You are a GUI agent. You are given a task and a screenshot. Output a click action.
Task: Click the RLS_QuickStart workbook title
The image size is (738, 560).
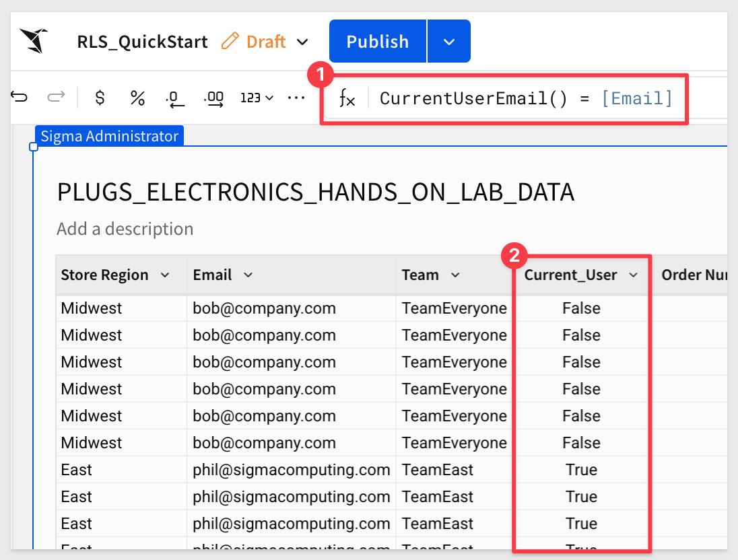(142, 42)
